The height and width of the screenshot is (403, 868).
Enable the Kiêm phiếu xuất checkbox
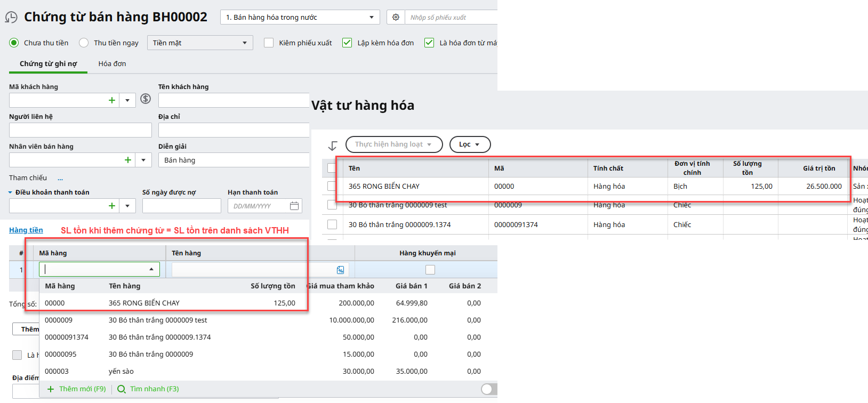click(x=269, y=43)
